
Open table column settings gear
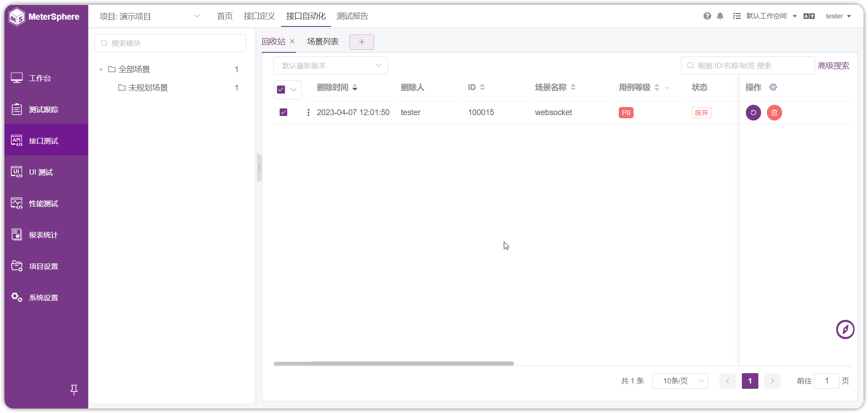coord(773,87)
